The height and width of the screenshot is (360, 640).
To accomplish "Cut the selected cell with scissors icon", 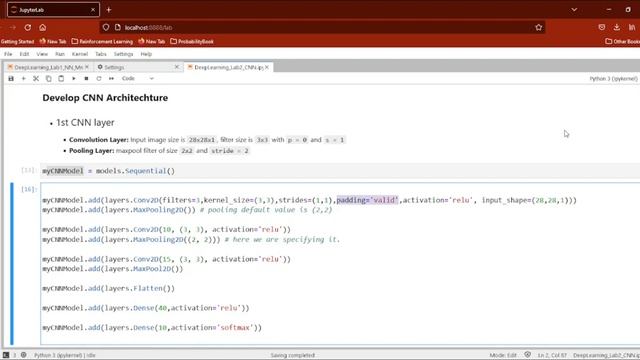I will pos(36,78).
